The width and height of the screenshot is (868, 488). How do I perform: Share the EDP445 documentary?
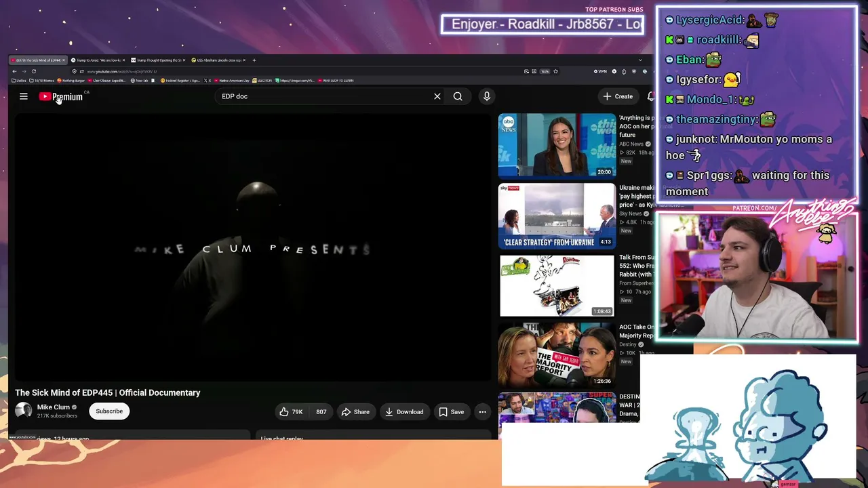(x=355, y=411)
